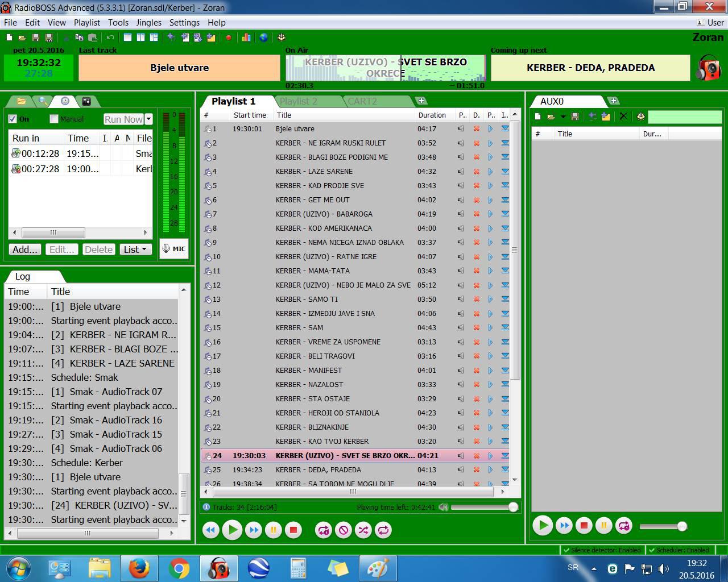The height and width of the screenshot is (582, 728).
Task: Click the add folder icon in main toolbar
Action: coord(211,38)
